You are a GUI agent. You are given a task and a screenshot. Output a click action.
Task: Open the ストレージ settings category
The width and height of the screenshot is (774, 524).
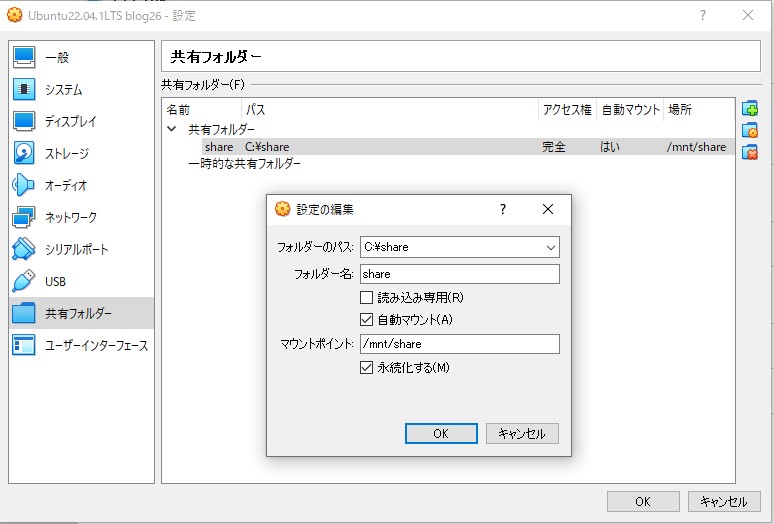click(81, 153)
